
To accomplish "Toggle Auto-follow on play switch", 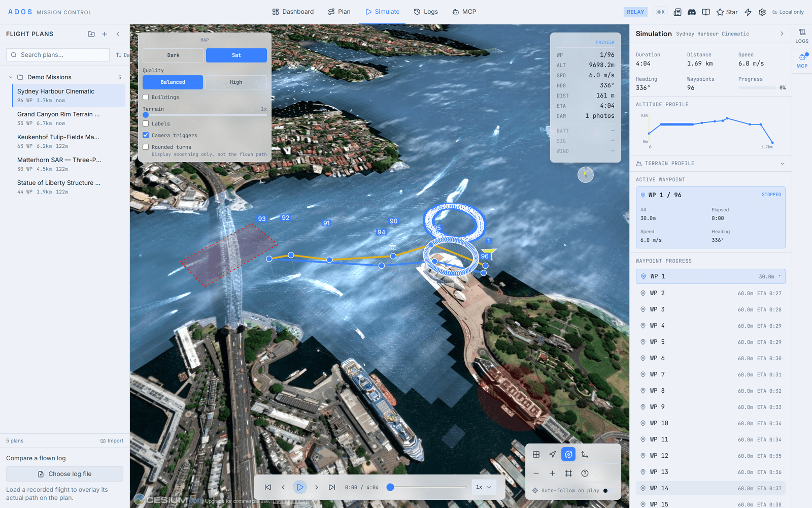I will coord(608,491).
